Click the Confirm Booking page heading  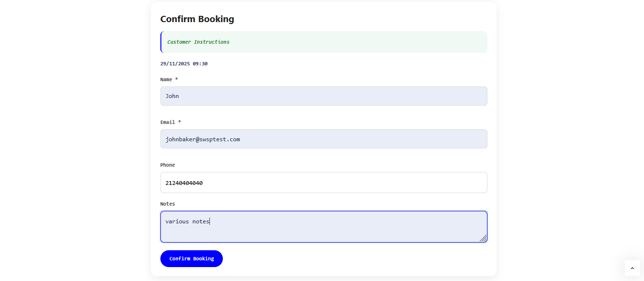pyautogui.click(x=197, y=19)
